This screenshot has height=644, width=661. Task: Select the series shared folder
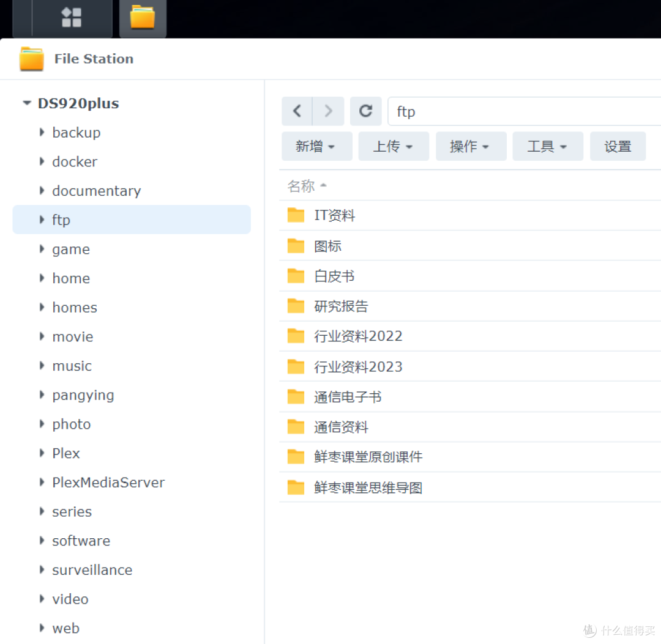72,511
